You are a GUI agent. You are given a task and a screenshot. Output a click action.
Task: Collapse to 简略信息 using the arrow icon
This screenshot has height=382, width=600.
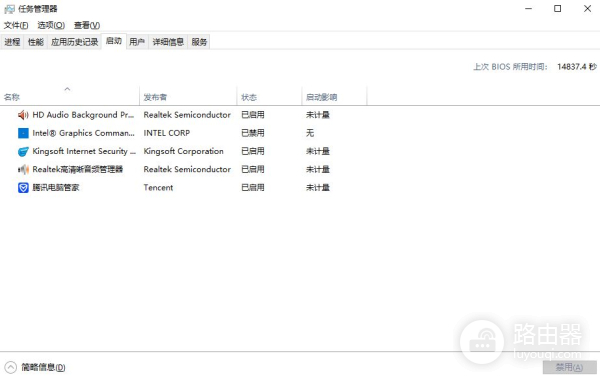coord(11,367)
